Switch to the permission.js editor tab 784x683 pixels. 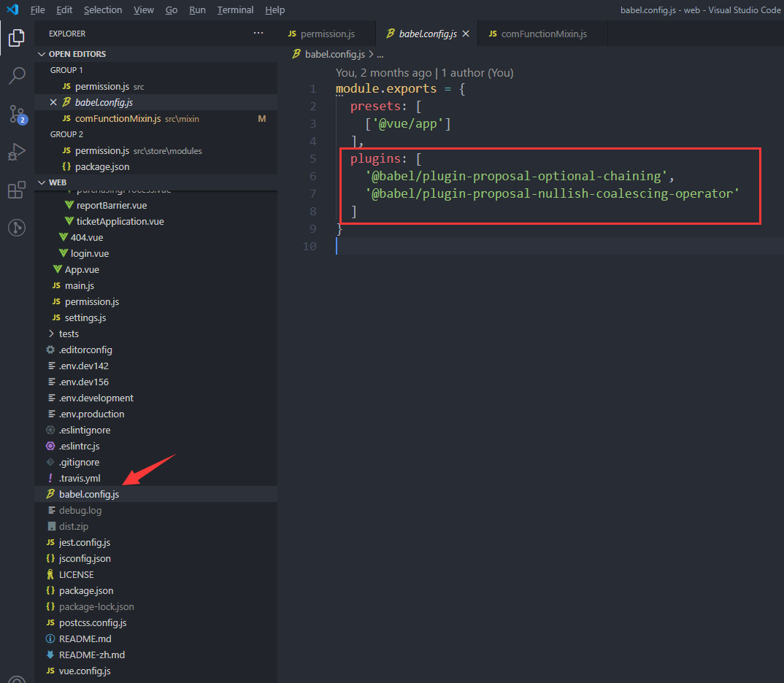[327, 34]
